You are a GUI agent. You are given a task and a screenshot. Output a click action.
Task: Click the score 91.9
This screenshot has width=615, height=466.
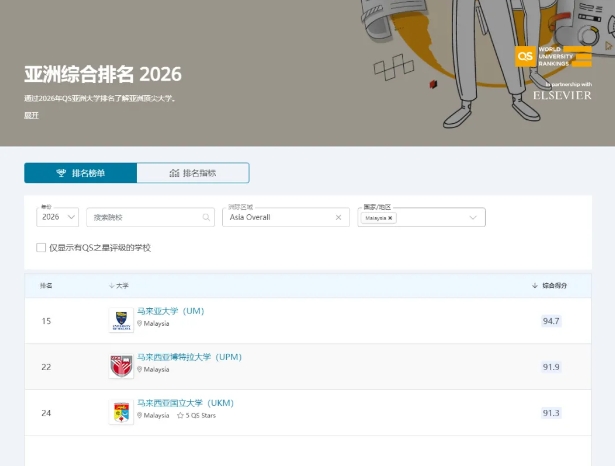(551, 367)
